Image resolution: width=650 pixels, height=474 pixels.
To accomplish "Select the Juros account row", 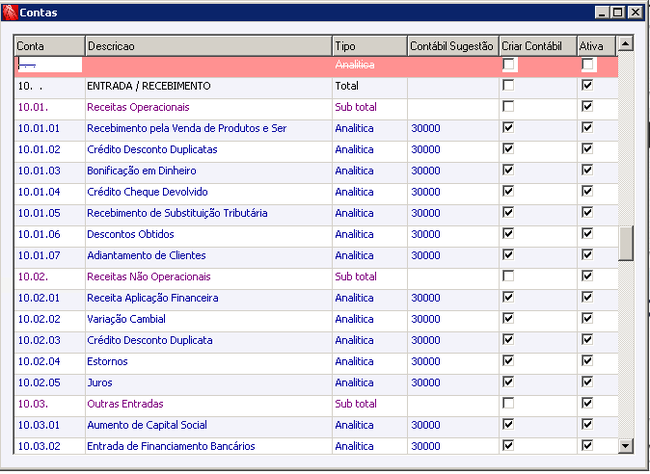I will 316,383.
